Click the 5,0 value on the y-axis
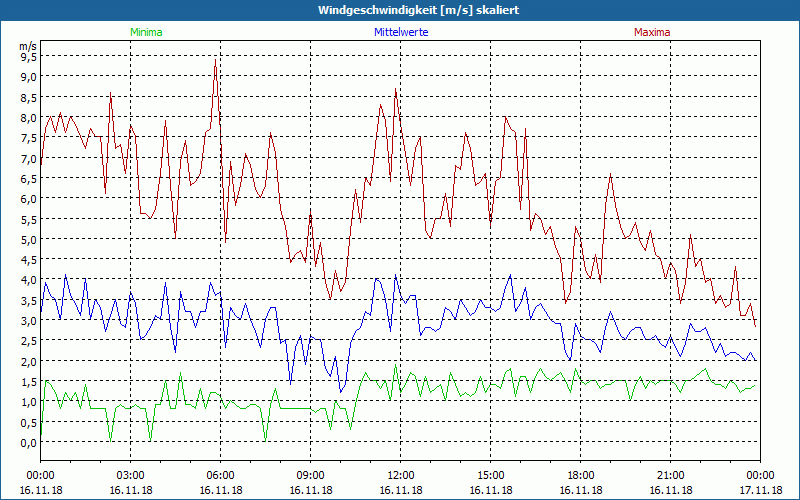Image resolution: width=800 pixels, height=500 pixels. pos(28,239)
